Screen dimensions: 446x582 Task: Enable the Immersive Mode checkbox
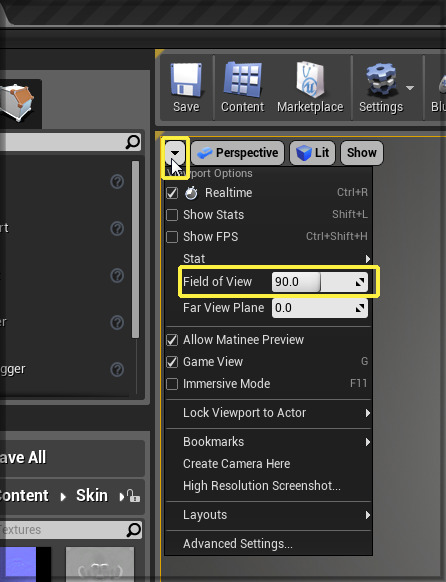coord(172,384)
